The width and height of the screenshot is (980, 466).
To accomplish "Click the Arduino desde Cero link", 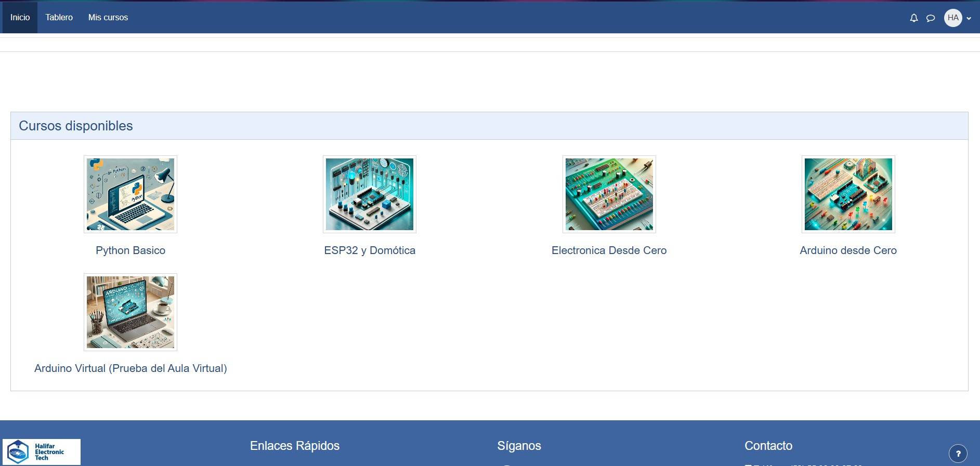I will pyautogui.click(x=848, y=250).
